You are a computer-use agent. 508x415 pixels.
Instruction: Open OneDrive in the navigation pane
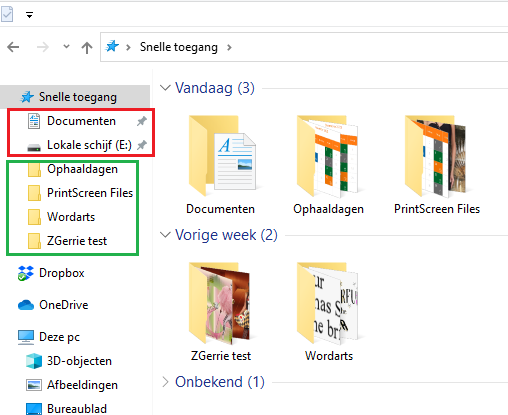pyautogui.click(x=64, y=305)
